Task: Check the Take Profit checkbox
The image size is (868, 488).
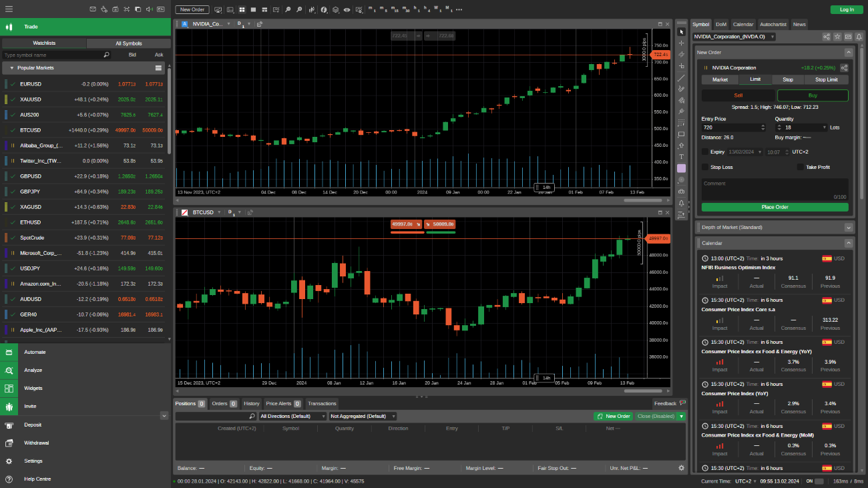Action: [x=801, y=167]
